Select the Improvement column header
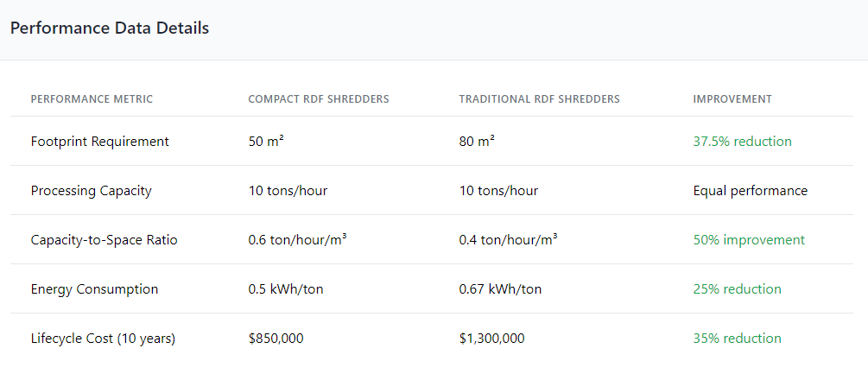Image resolution: width=868 pixels, height=380 pixels. (x=732, y=99)
